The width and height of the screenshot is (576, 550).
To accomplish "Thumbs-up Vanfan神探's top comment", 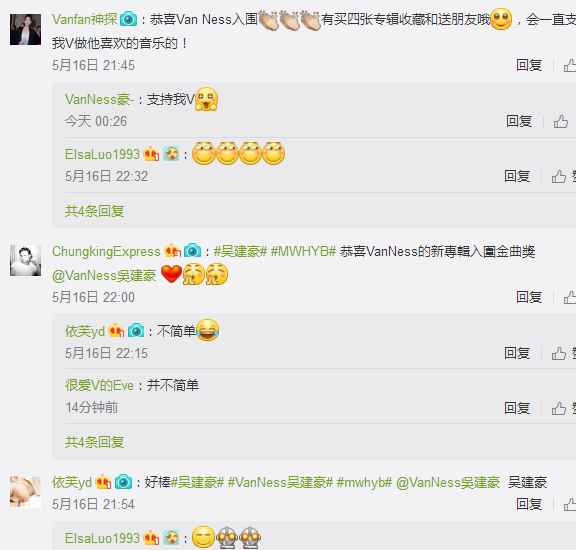I will (570, 66).
